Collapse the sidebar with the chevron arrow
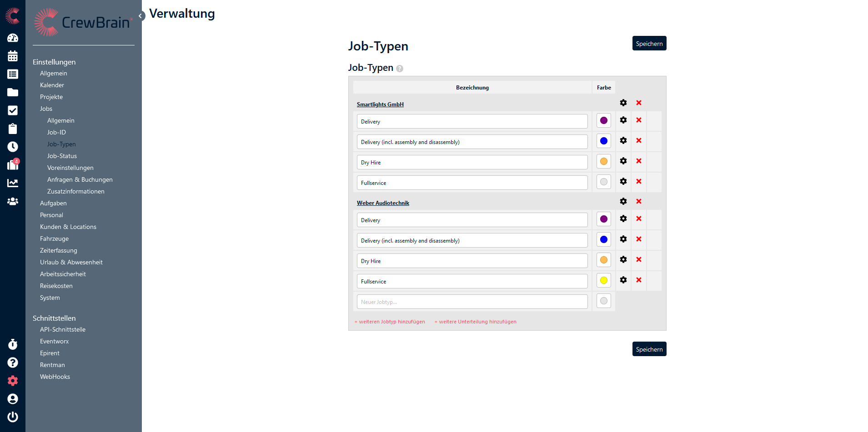The image size is (868, 432). click(x=140, y=16)
